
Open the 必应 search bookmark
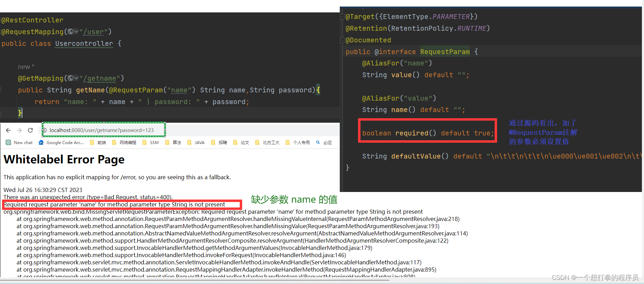coord(324,142)
